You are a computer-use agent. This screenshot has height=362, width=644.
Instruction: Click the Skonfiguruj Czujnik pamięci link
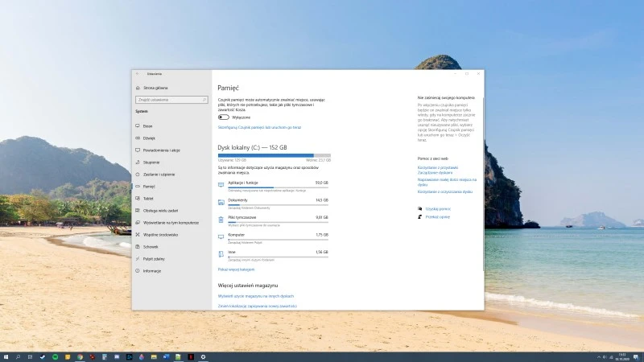click(259, 127)
